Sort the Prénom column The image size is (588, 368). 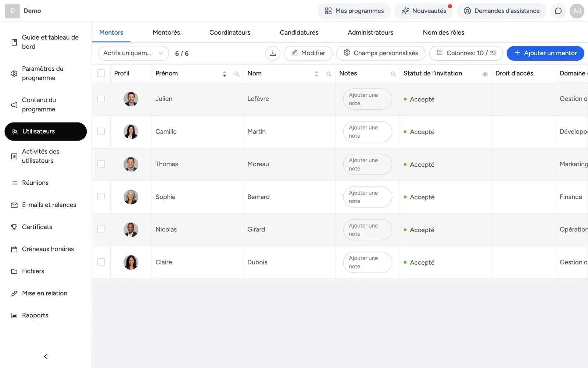click(x=225, y=74)
